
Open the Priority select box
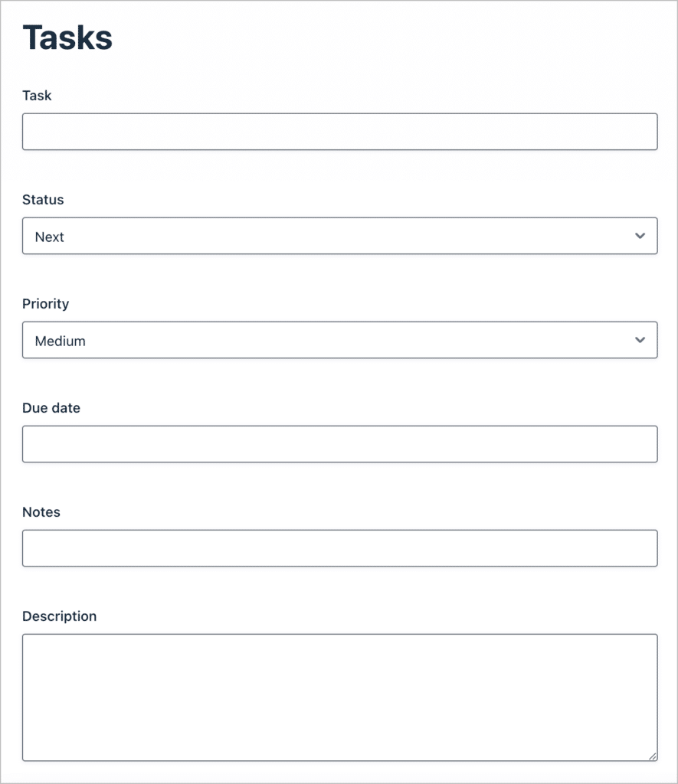(339, 340)
